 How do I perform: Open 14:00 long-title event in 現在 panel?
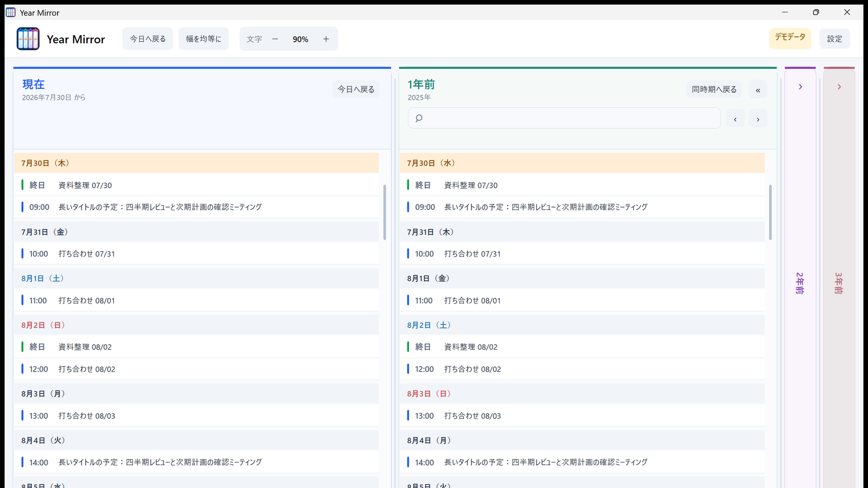[196, 463]
